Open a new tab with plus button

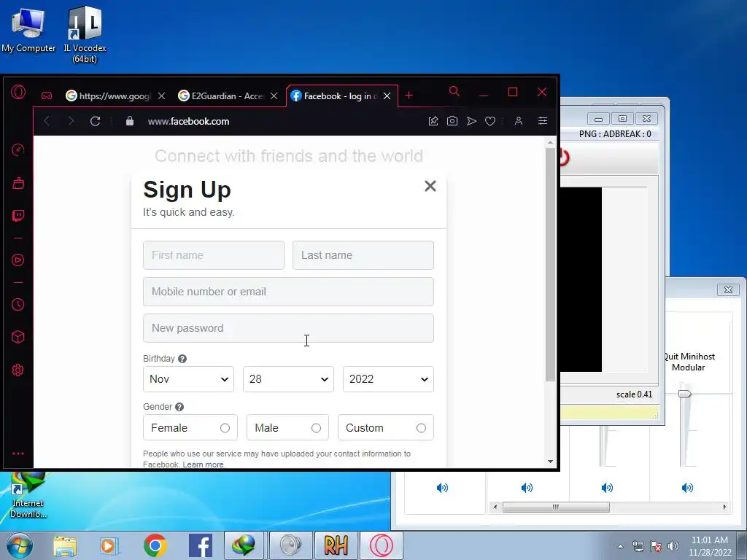(409, 96)
